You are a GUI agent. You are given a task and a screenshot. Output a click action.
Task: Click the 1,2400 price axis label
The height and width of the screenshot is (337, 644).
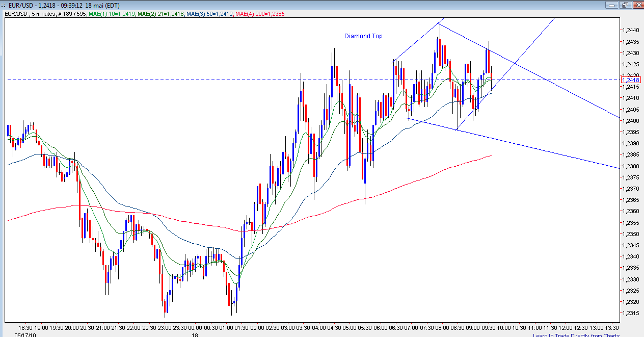[x=631, y=121]
